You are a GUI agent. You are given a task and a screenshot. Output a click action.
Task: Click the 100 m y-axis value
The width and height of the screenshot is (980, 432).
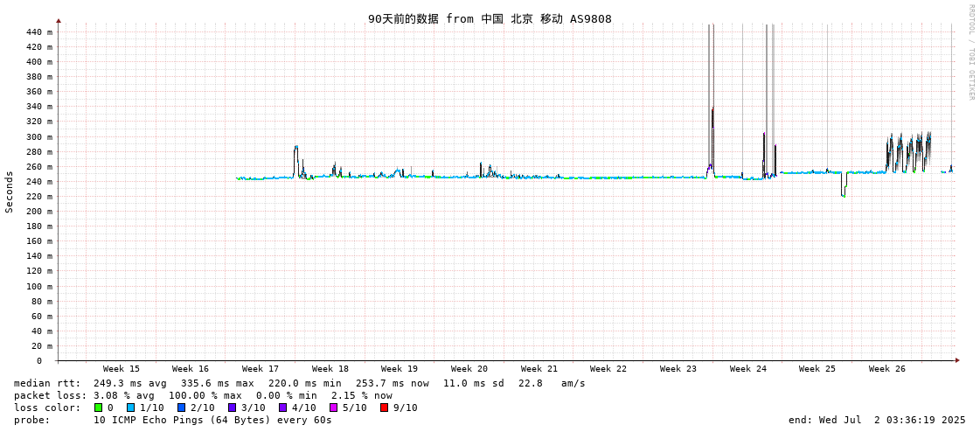click(x=39, y=286)
